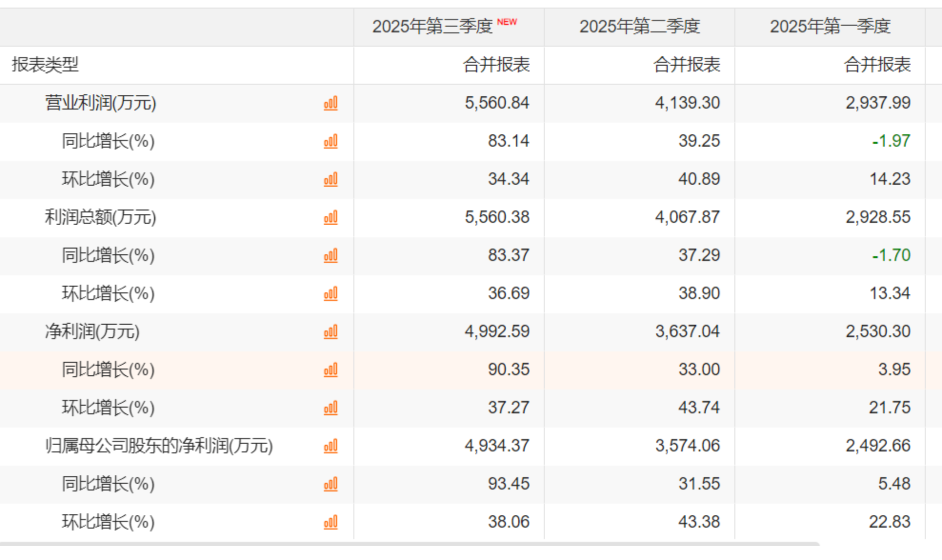Screen dimensions: 942x560
Task: Open chart icon for 归属母公司股东的净利润 row
Action: coord(331,446)
